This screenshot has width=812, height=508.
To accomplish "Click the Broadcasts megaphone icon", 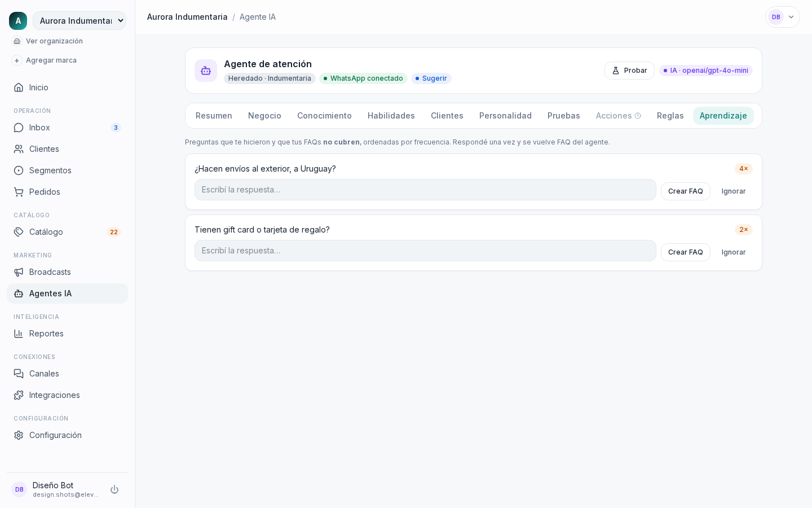I will click(x=19, y=272).
